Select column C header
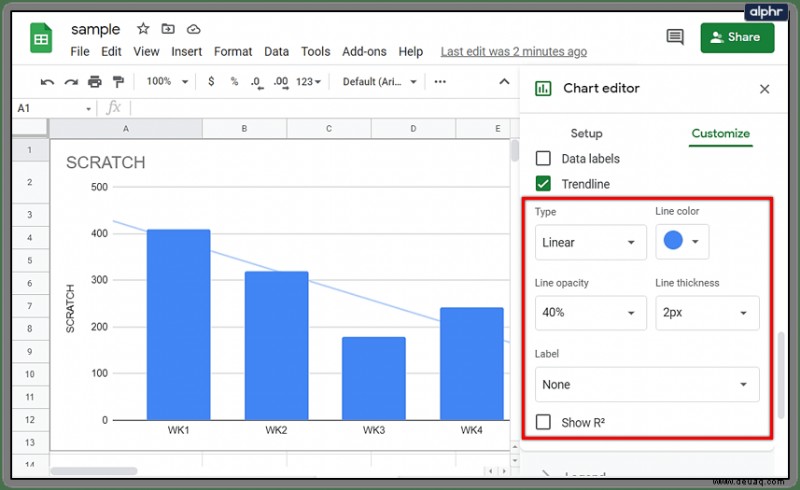This screenshot has width=800, height=490. click(329, 129)
